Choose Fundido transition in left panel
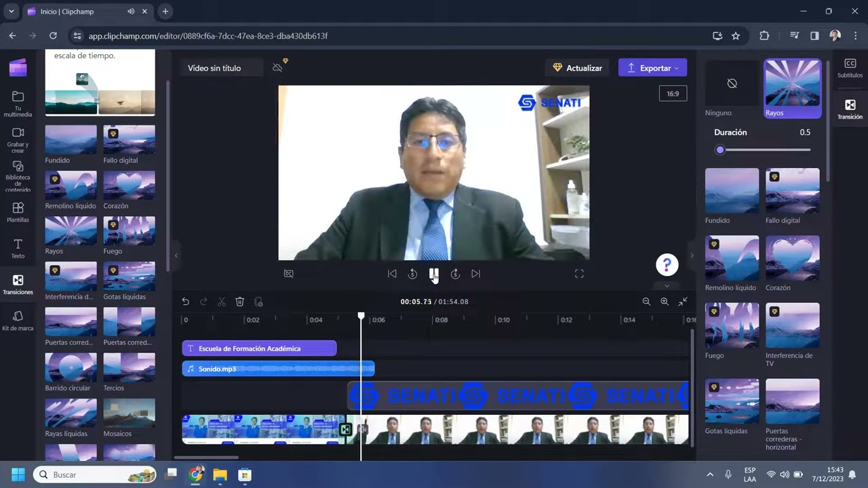This screenshot has width=868, height=488. [x=71, y=144]
